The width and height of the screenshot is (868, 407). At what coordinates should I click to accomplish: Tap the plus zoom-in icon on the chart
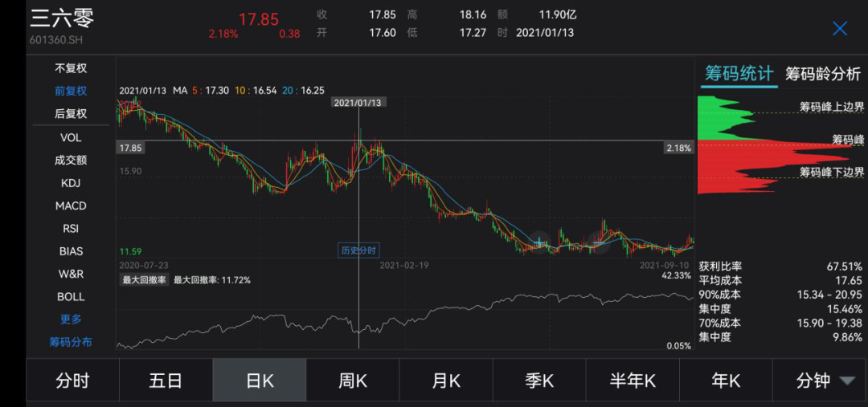tap(538, 242)
